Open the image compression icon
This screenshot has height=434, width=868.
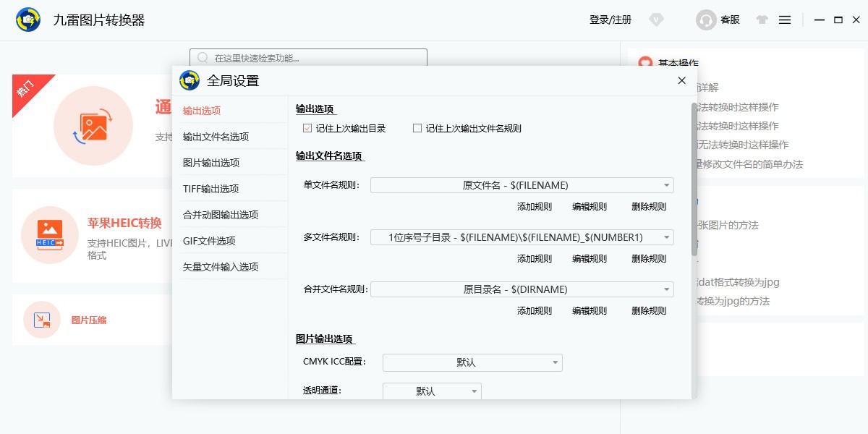pyautogui.click(x=42, y=320)
